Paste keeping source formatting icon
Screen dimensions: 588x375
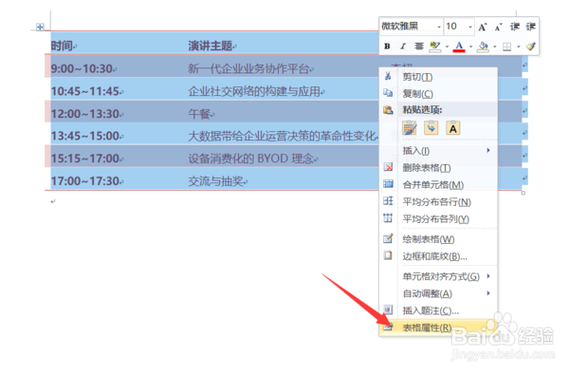pyautogui.click(x=410, y=128)
